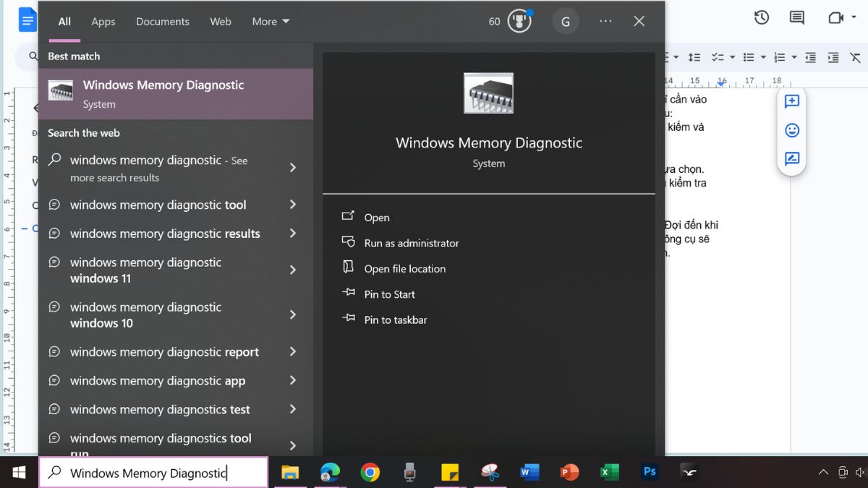Add a comment from the floating side button
This screenshot has width=868, height=488.
tap(792, 101)
